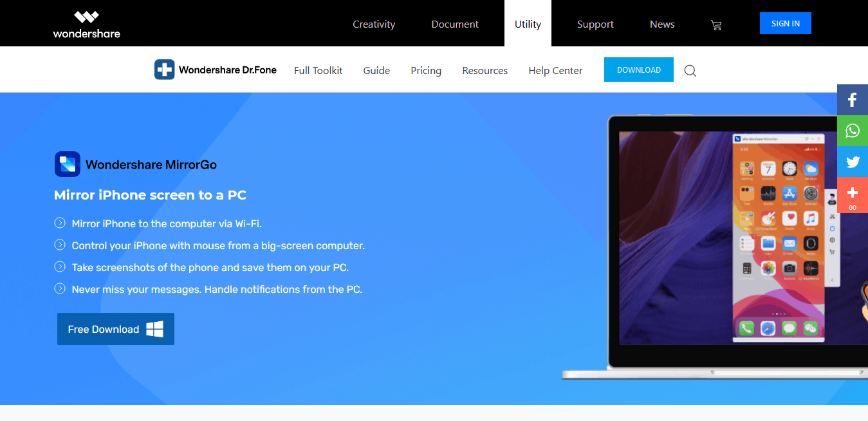The image size is (868, 421).
Task: Click 'Wondershare MirrorGo' product title
Action: [x=151, y=165]
